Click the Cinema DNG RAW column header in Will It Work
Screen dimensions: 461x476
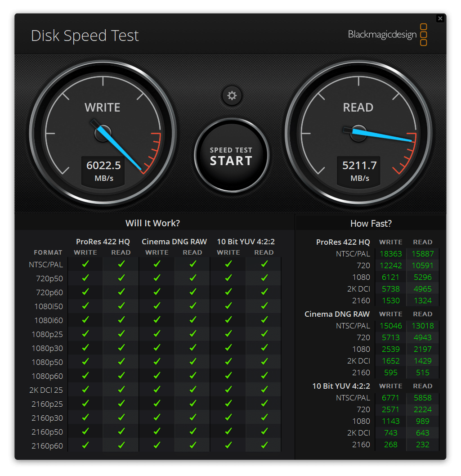pos(174,242)
